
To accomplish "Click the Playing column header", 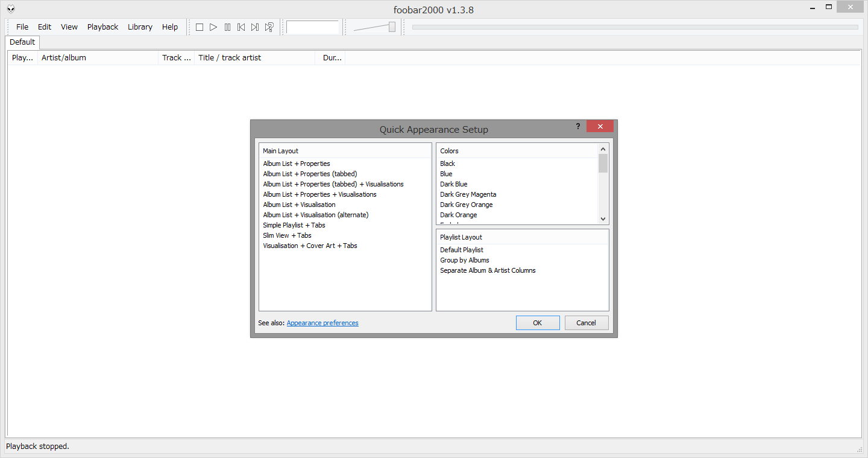I will point(22,58).
